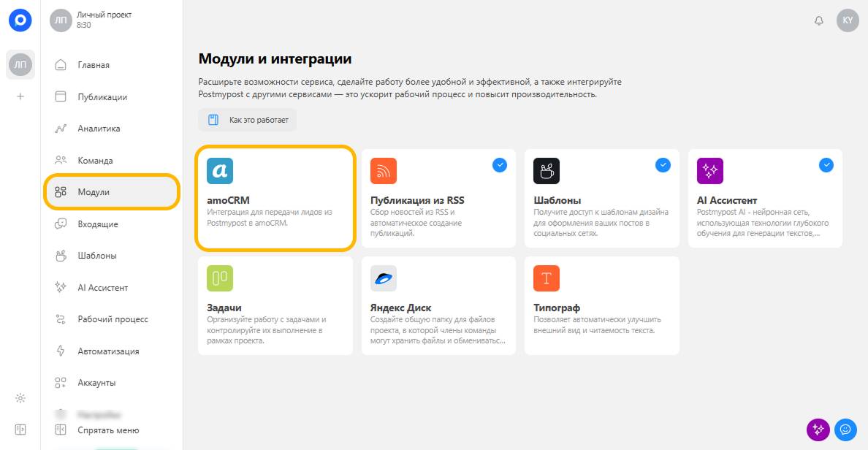The height and width of the screenshot is (450, 868).
Task: Open the support chat smiley button
Action: tap(845, 430)
